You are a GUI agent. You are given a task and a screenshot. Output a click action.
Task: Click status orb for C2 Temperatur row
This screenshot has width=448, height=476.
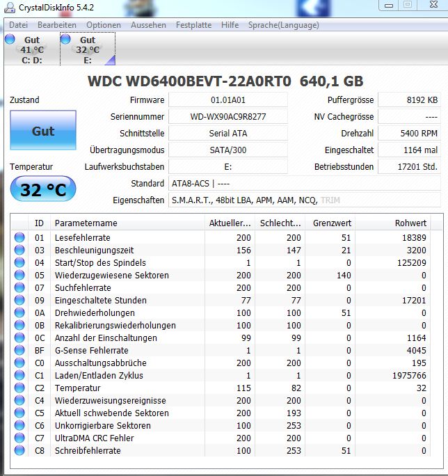[x=19, y=388]
